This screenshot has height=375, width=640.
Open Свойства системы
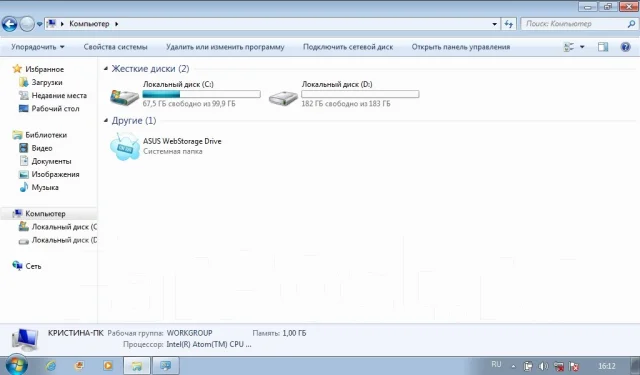[116, 47]
